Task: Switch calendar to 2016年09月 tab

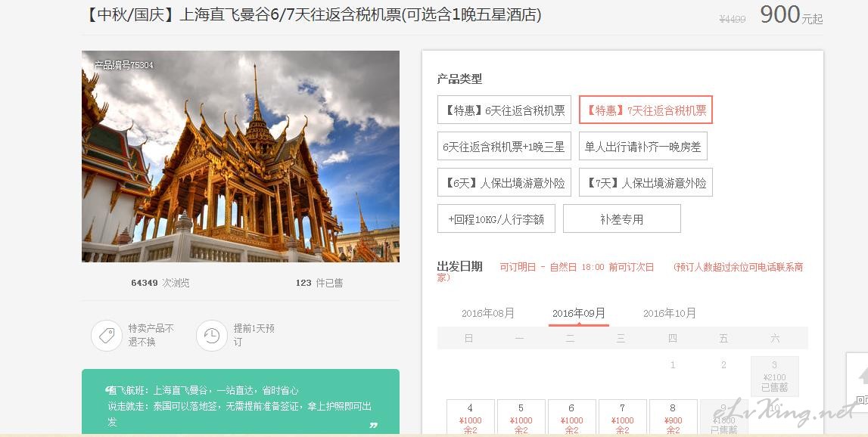Action: (578, 313)
